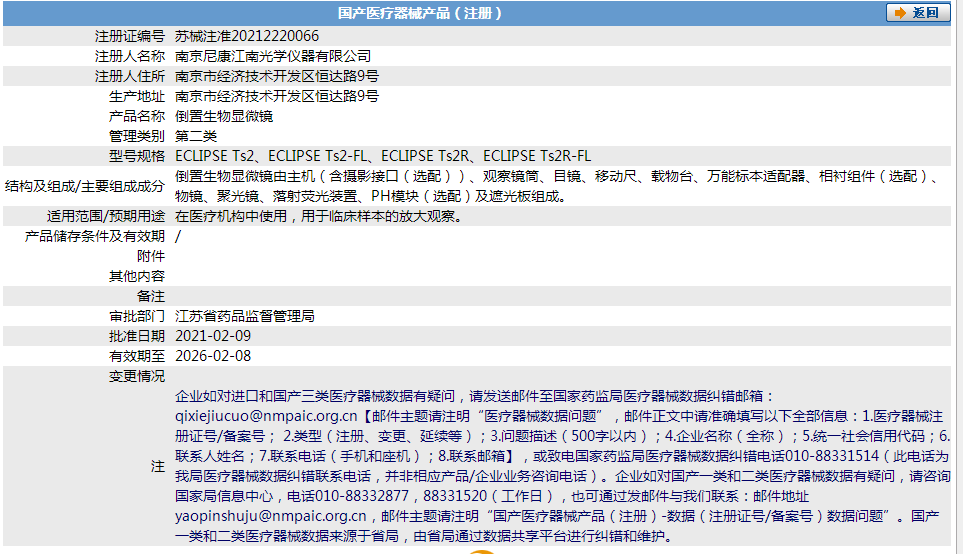Click the 其他内容 label
Viewport: 963px width, 554px height.
pyautogui.click(x=137, y=276)
